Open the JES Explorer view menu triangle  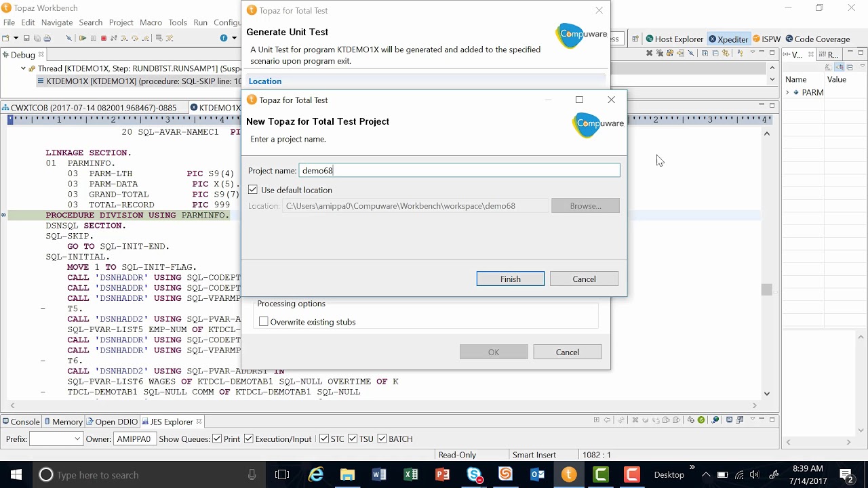click(x=752, y=420)
